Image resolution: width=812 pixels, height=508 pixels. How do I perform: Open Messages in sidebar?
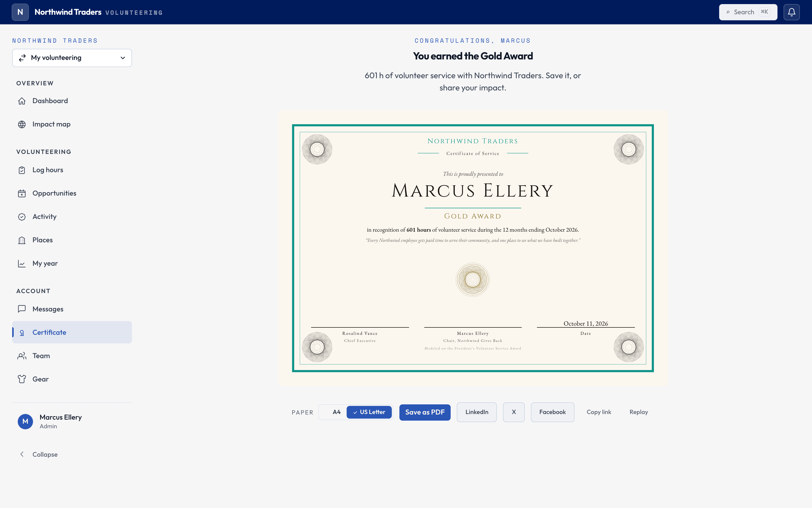point(72,309)
